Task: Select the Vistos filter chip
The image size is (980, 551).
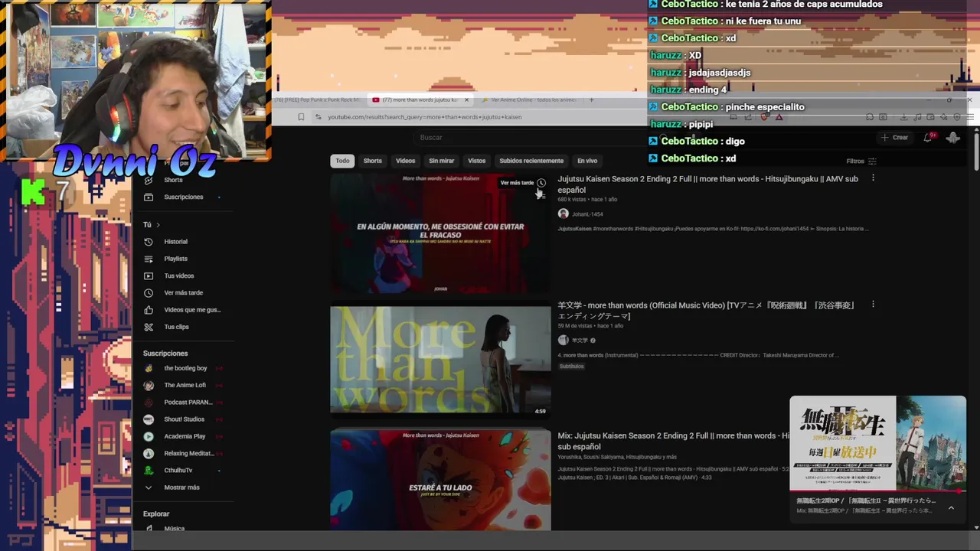Action: tap(477, 161)
